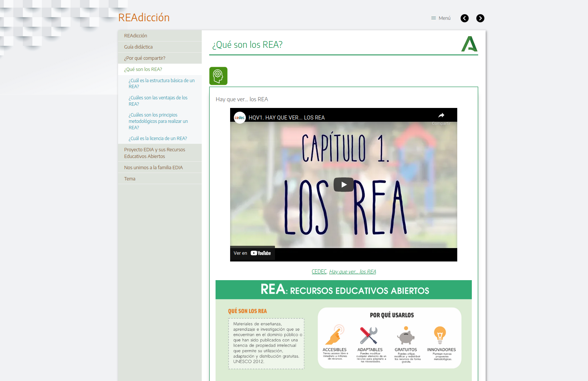The image size is (588, 381).
Task: Open Guía didáctica in sidebar
Action: (138, 47)
